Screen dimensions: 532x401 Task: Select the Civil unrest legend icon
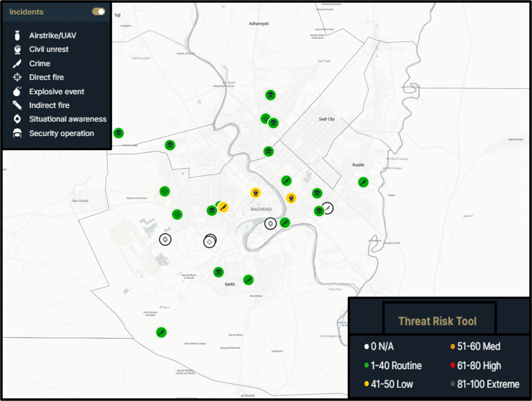click(x=18, y=49)
